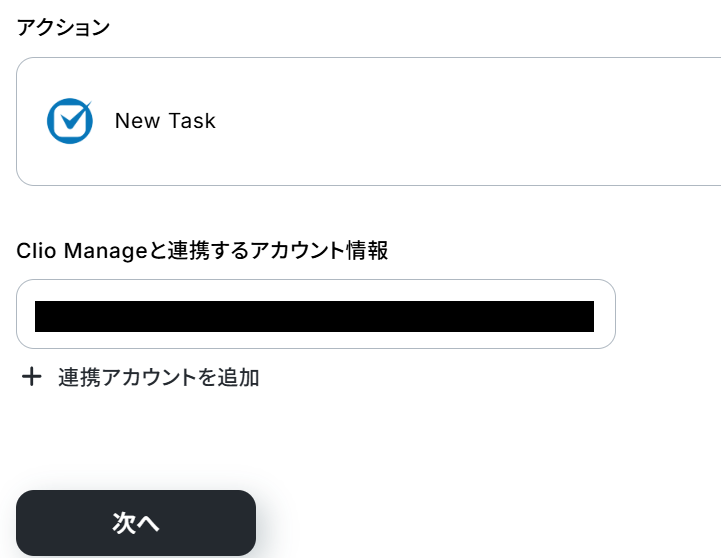Click the plus icon for adding accounts
Screen dimensions: 721x558
[x=32, y=377]
